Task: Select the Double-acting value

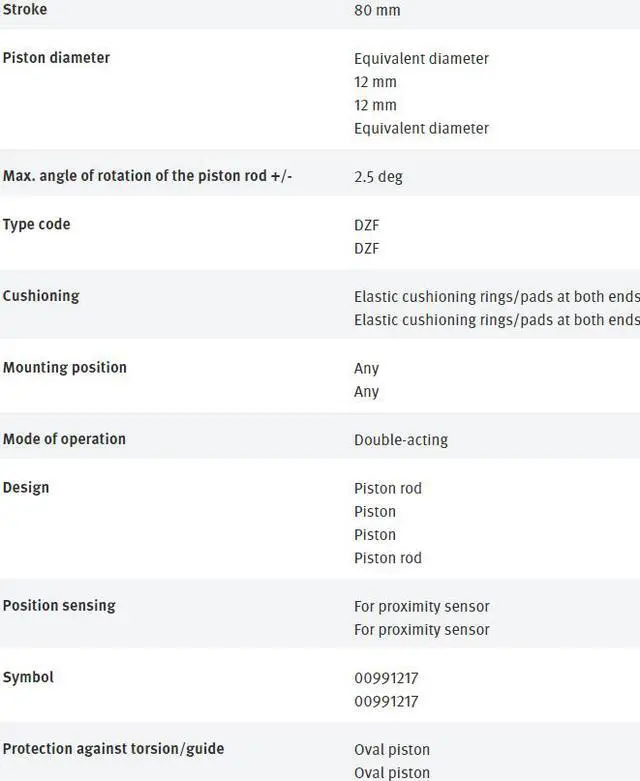Action: tap(401, 440)
